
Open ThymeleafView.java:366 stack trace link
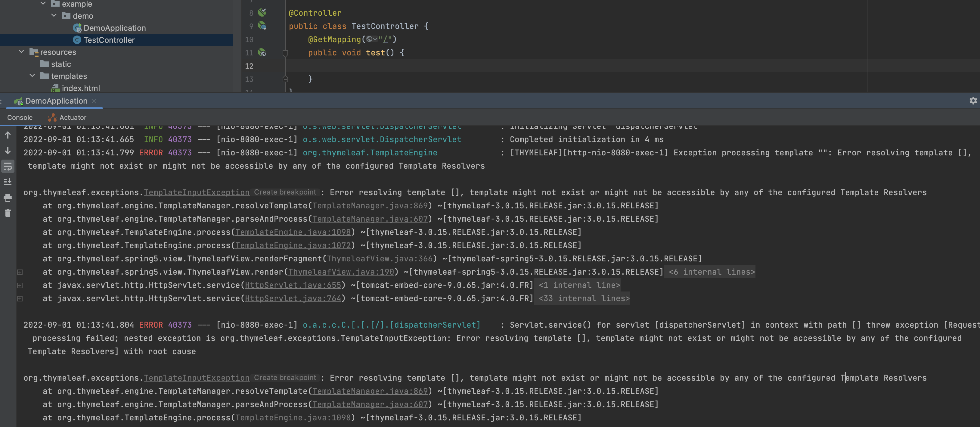[380, 259]
